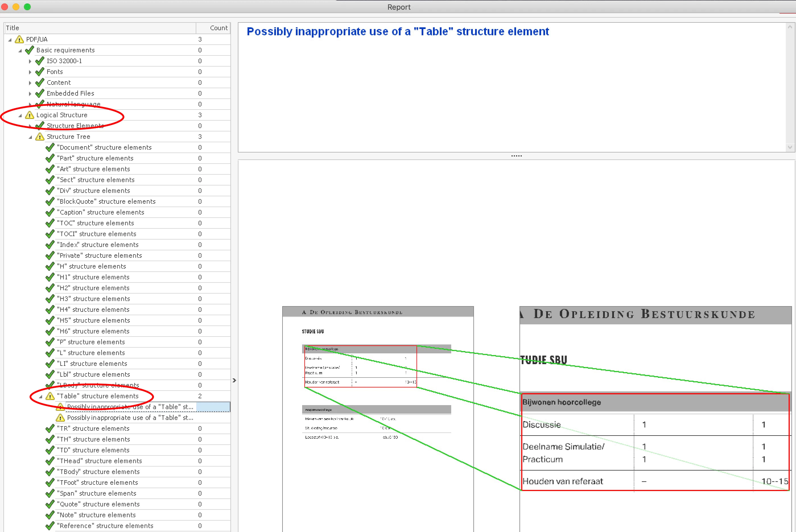Image resolution: width=796 pixels, height=532 pixels.
Task: Collapse the PDF/UA root node
Action: coord(10,40)
